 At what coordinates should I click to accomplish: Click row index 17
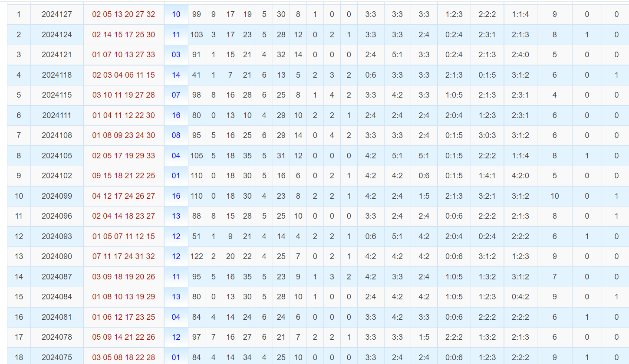coord(19,337)
